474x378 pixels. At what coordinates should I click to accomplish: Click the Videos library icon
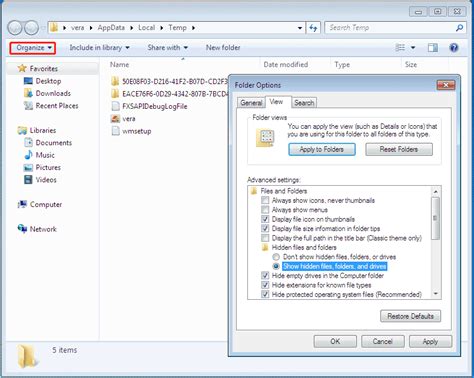(28, 180)
